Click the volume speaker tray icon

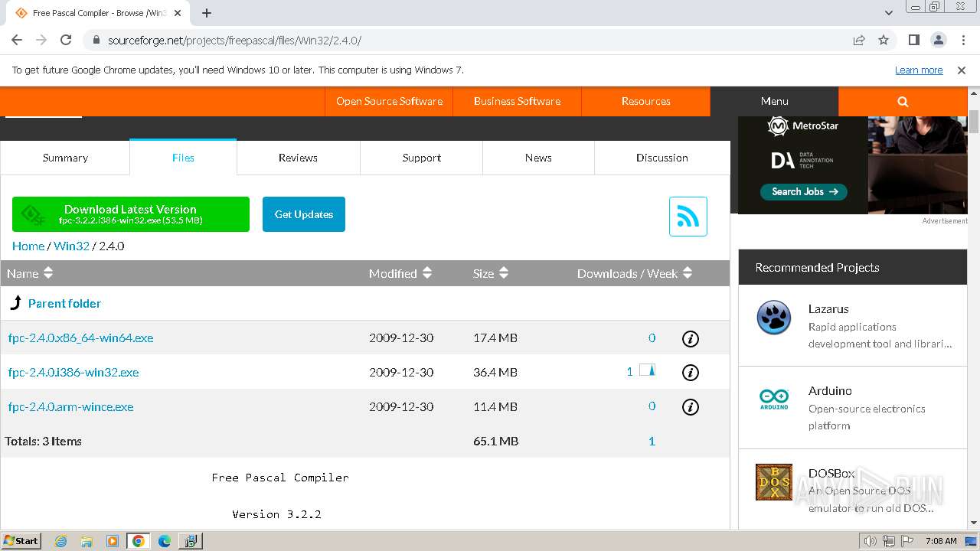(x=871, y=541)
